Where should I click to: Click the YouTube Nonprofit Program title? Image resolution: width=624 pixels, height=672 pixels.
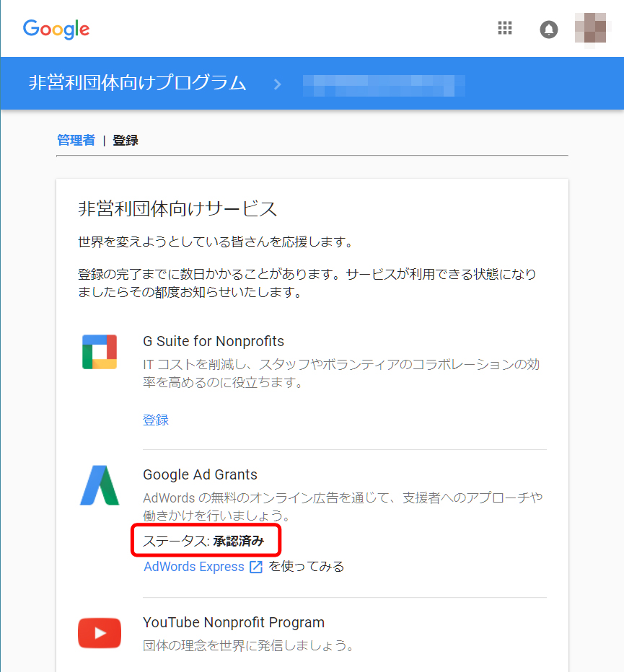click(234, 622)
